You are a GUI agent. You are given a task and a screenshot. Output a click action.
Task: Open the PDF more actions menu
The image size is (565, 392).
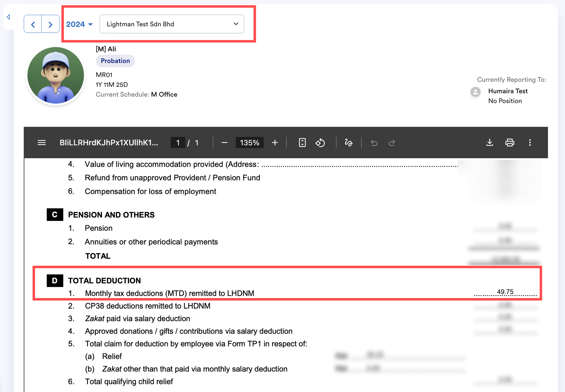point(530,143)
